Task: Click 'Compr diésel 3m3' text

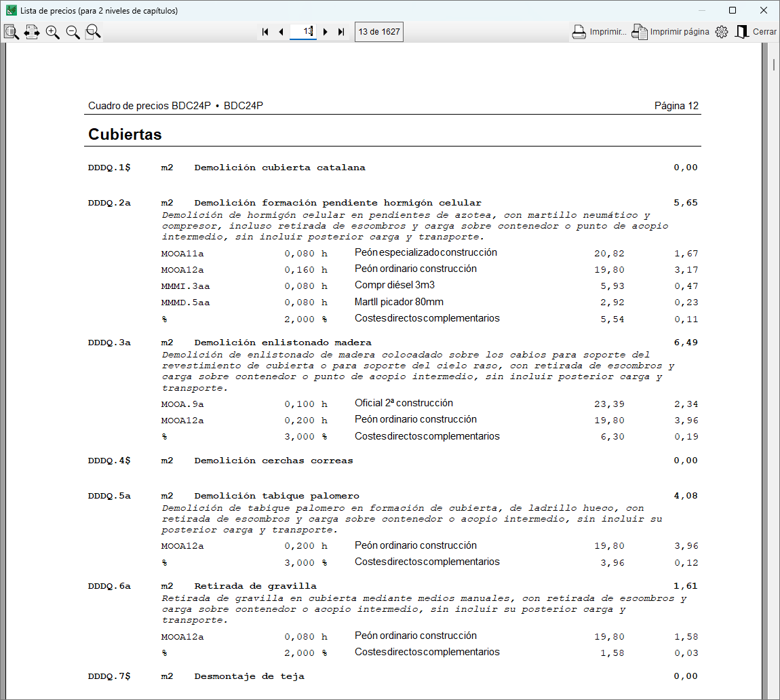Action: tap(395, 285)
